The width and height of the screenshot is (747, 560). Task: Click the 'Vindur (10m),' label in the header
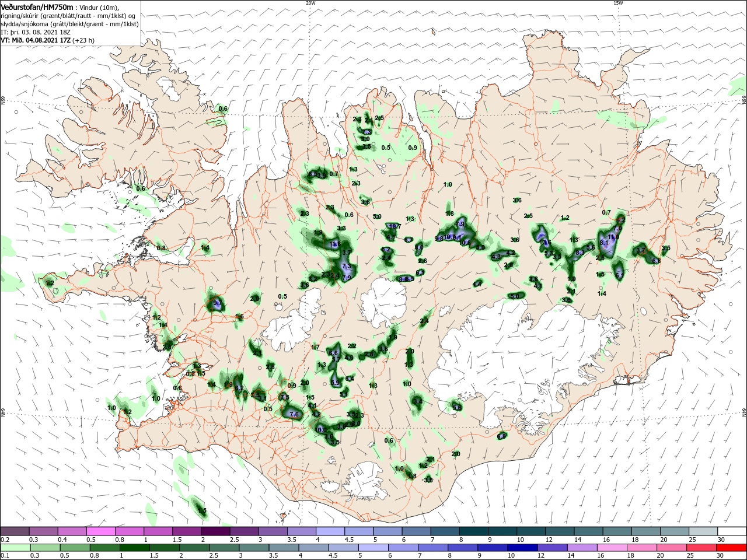coord(99,8)
